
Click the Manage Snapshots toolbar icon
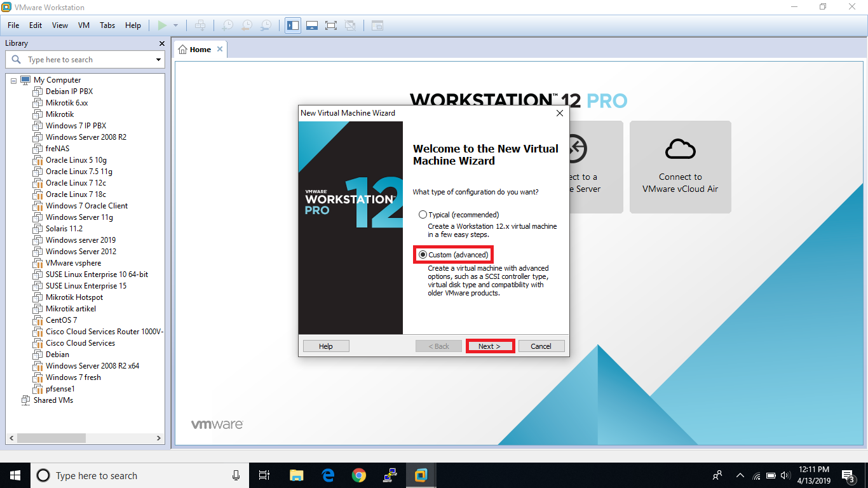coord(266,25)
